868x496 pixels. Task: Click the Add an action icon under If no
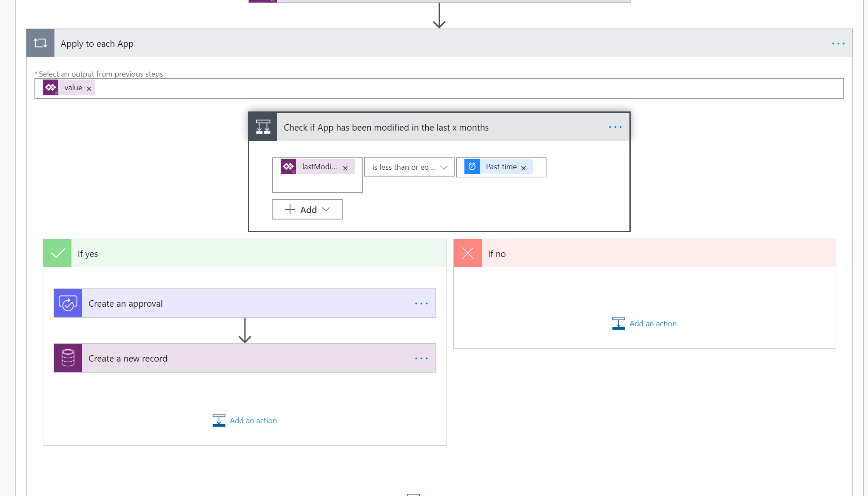point(619,323)
